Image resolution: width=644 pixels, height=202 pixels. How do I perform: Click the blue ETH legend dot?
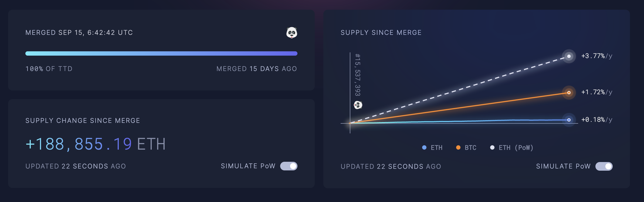pos(424,147)
